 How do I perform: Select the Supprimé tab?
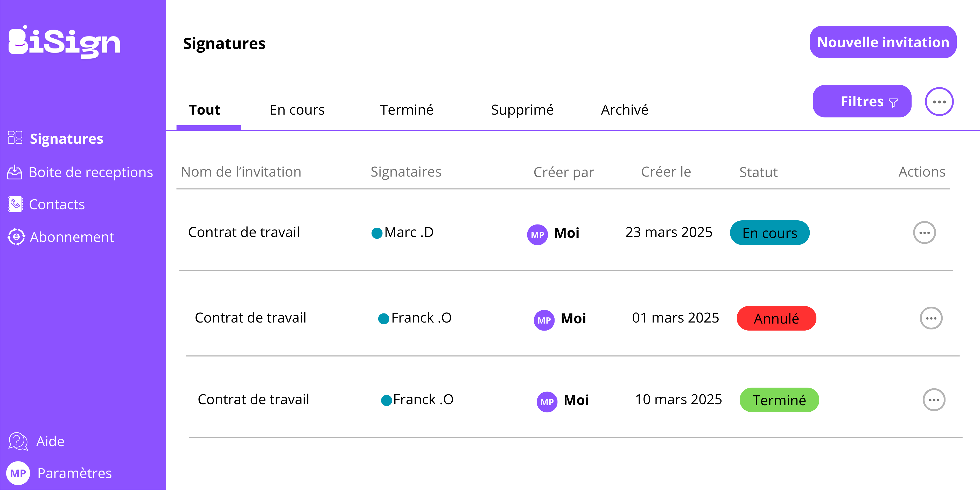pyautogui.click(x=522, y=110)
